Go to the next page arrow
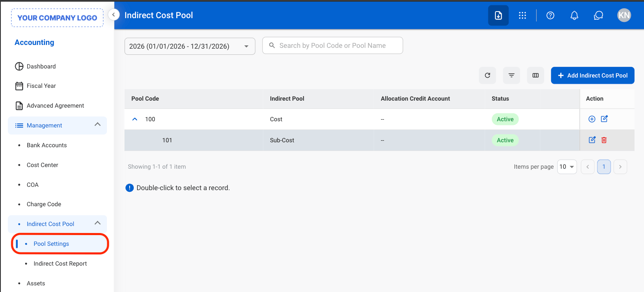 click(x=620, y=167)
